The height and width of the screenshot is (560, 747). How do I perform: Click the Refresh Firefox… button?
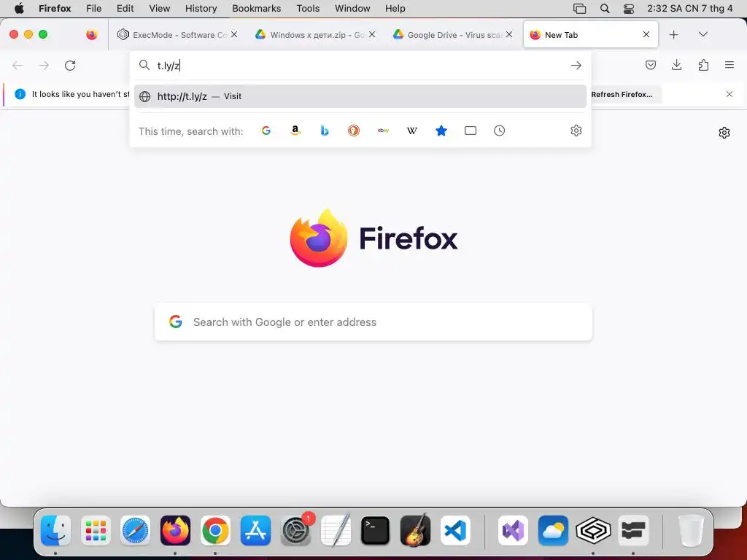click(x=622, y=94)
